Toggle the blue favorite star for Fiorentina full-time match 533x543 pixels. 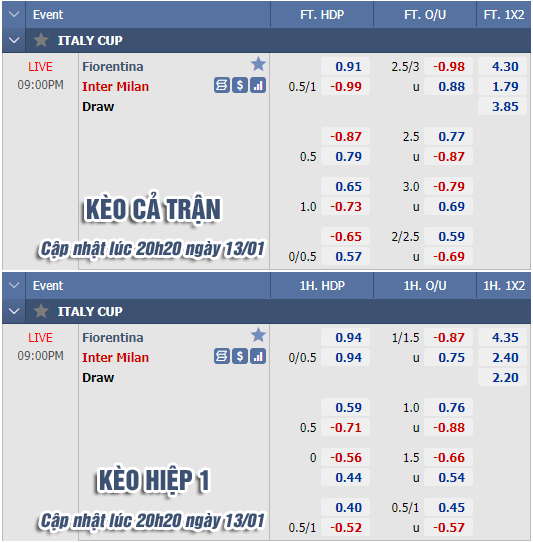pyautogui.click(x=258, y=64)
